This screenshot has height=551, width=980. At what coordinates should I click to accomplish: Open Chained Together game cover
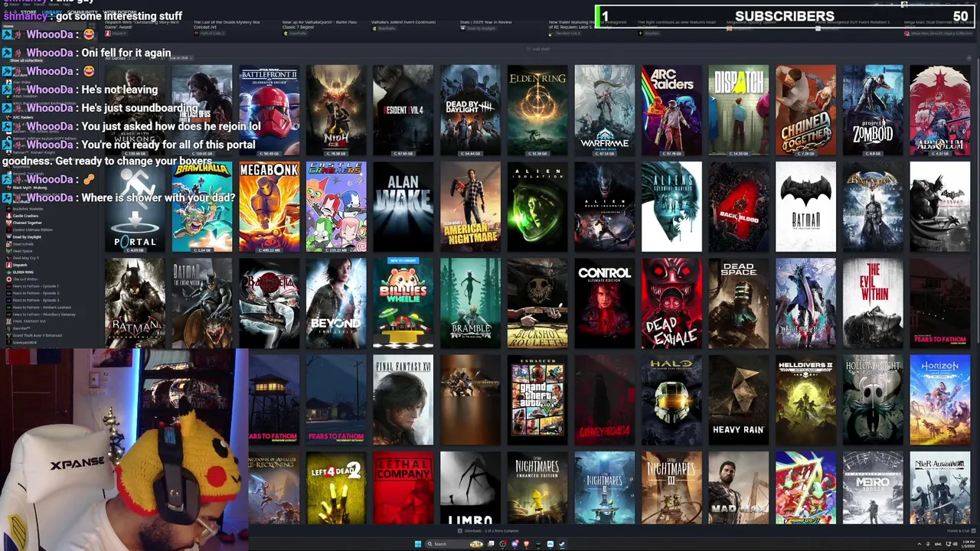coord(805,110)
